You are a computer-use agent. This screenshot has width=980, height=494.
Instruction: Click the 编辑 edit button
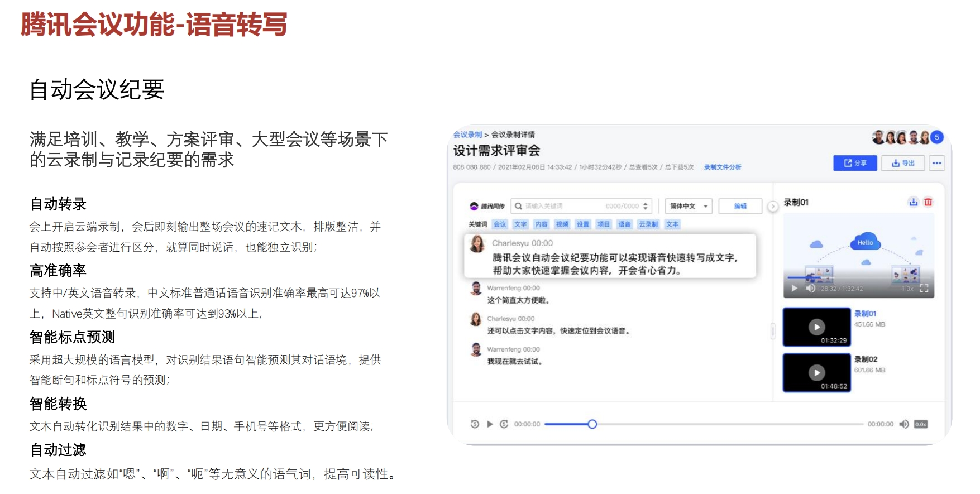[x=740, y=206]
